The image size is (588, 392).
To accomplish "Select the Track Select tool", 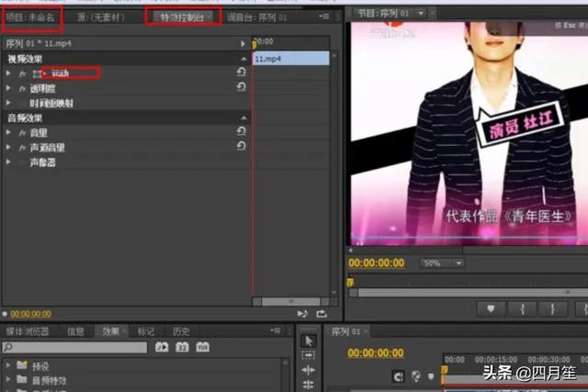I will point(309,355).
